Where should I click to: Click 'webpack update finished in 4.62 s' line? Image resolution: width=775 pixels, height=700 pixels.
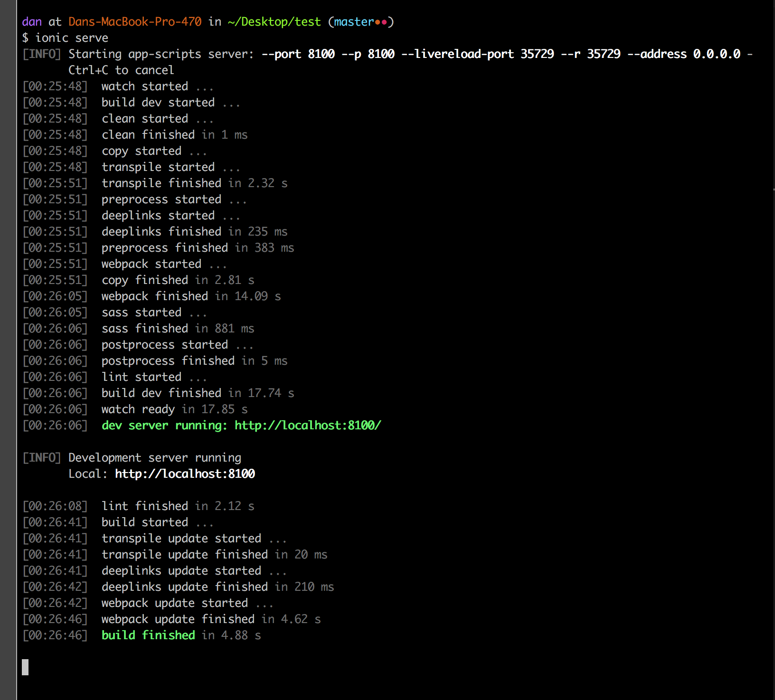click(211, 619)
